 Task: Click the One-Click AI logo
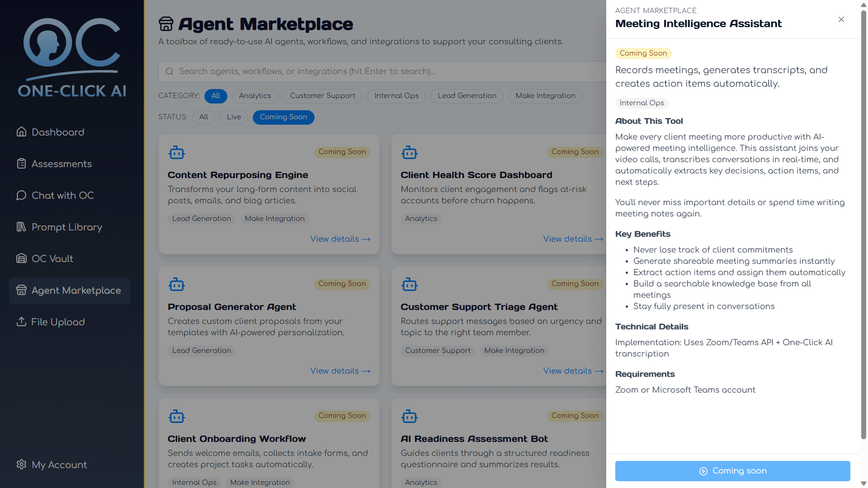(x=72, y=57)
